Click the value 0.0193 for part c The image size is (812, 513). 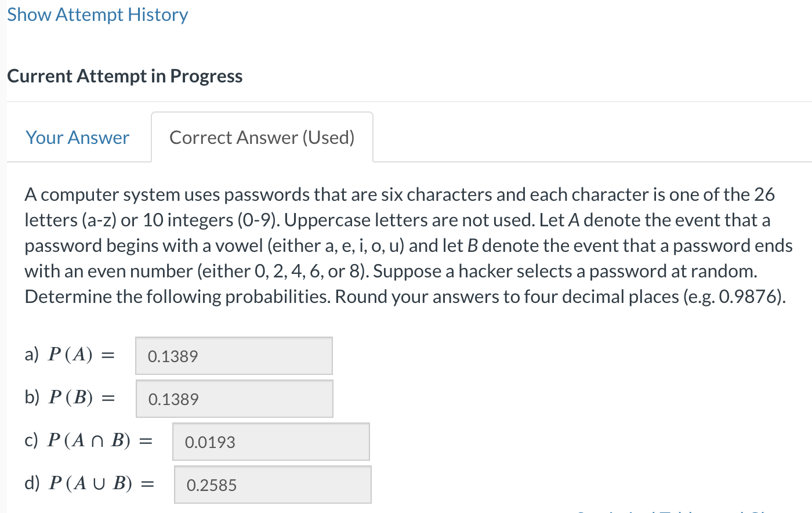(211, 442)
